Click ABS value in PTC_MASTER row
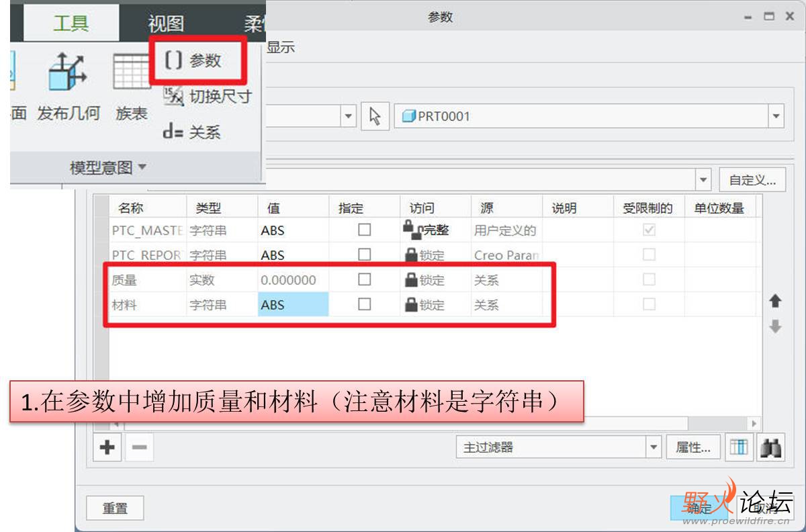806x532 pixels. coord(294,230)
